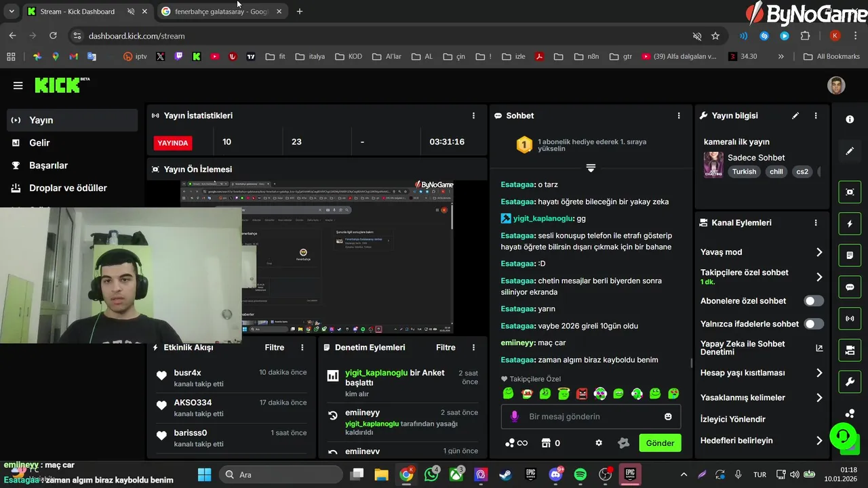The image size is (868, 488).
Task: Click the badge icon beside Gönder
Action: pyautogui.click(x=624, y=443)
